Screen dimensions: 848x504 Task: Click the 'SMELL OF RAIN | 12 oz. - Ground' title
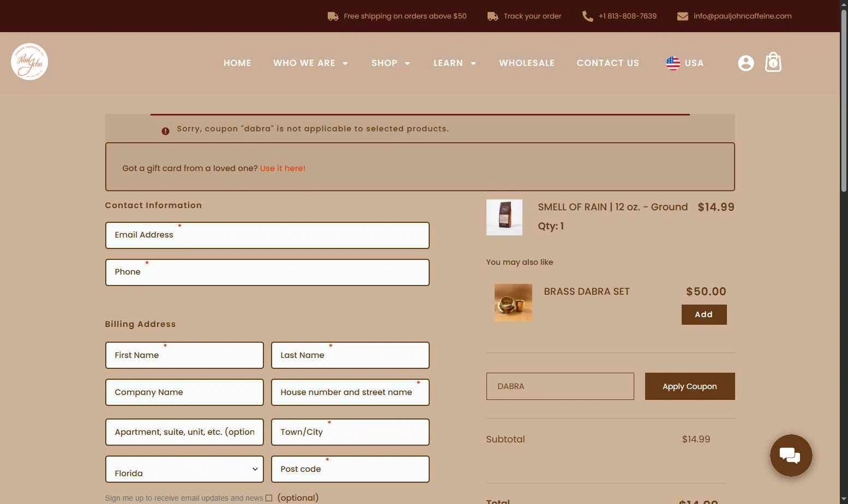[x=613, y=207]
